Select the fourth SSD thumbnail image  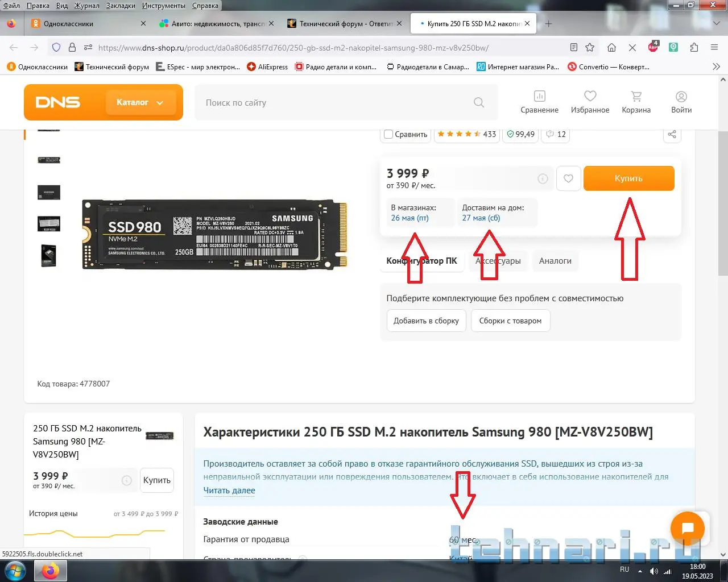tap(49, 223)
